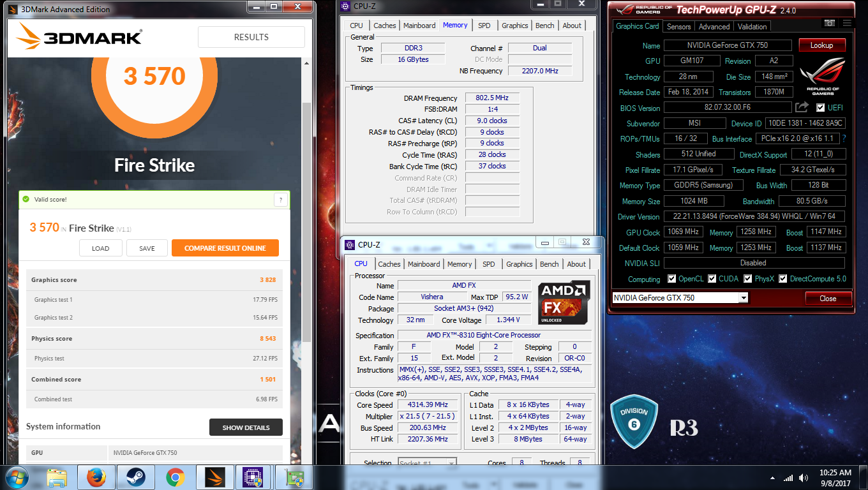Switch to 3DMark taskbar icon
The width and height of the screenshot is (868, 490).
click(214, 477)
